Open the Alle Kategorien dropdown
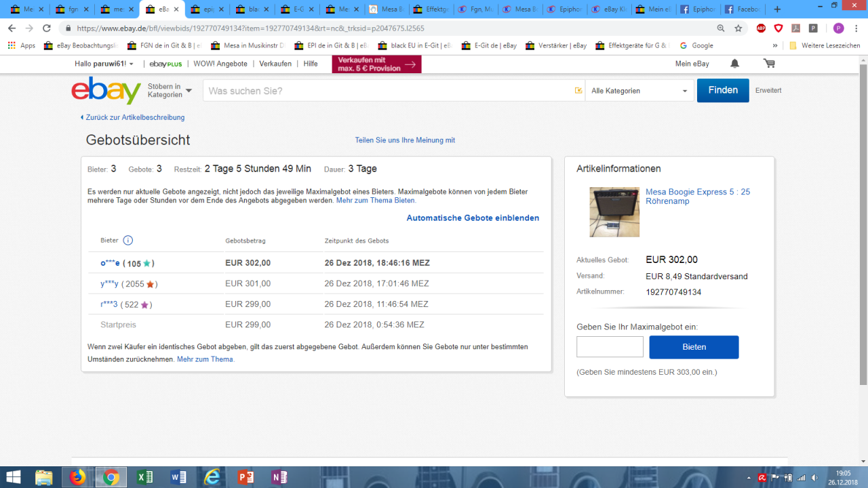The height and width of the screenshot is (488, 868). [x=639, y=91]
